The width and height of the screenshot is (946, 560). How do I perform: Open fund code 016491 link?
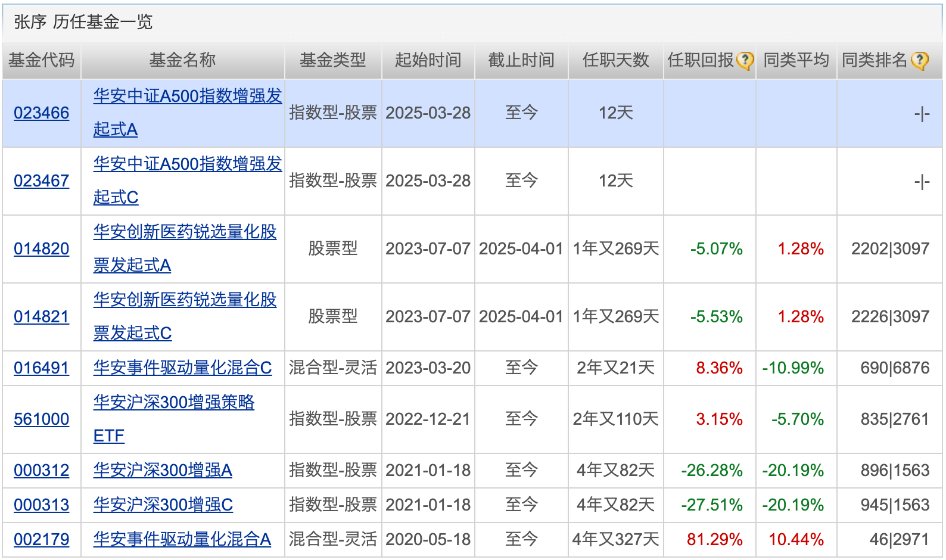point(42,368)
